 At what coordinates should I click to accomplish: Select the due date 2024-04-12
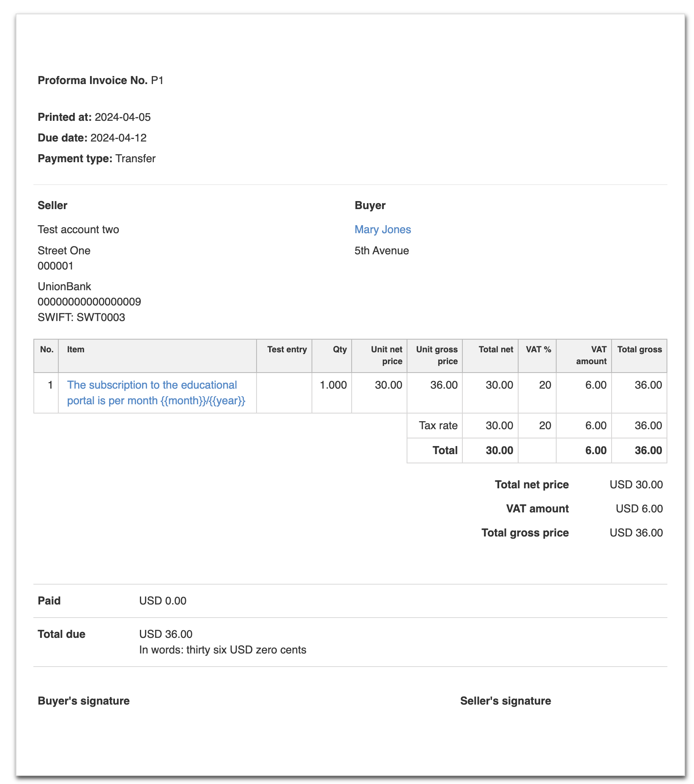pyautogui.click(x=118, y=138)
